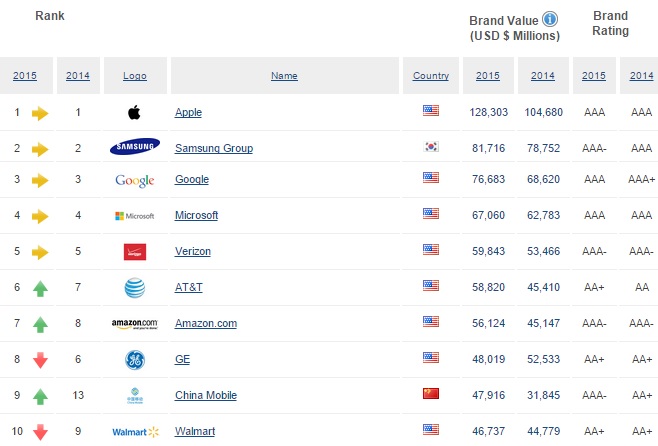
Task: Open the Verizon brand link
Action: coord(192,251)
